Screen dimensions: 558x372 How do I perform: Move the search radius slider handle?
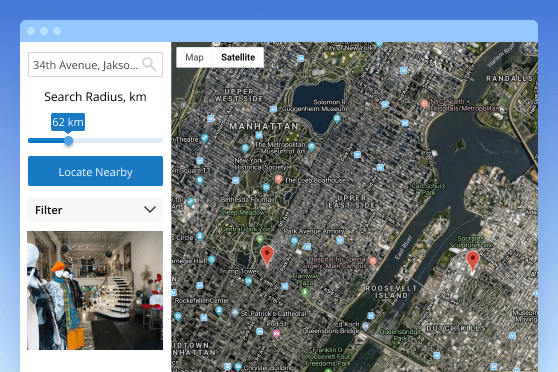click(68, 141)
